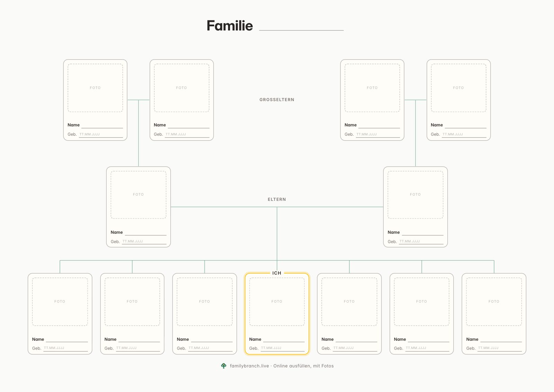Click the Foto placeholder of the sibling card just left of ICH
The width and height of the screenshot is (554, 392).
(x=204, y=302)
